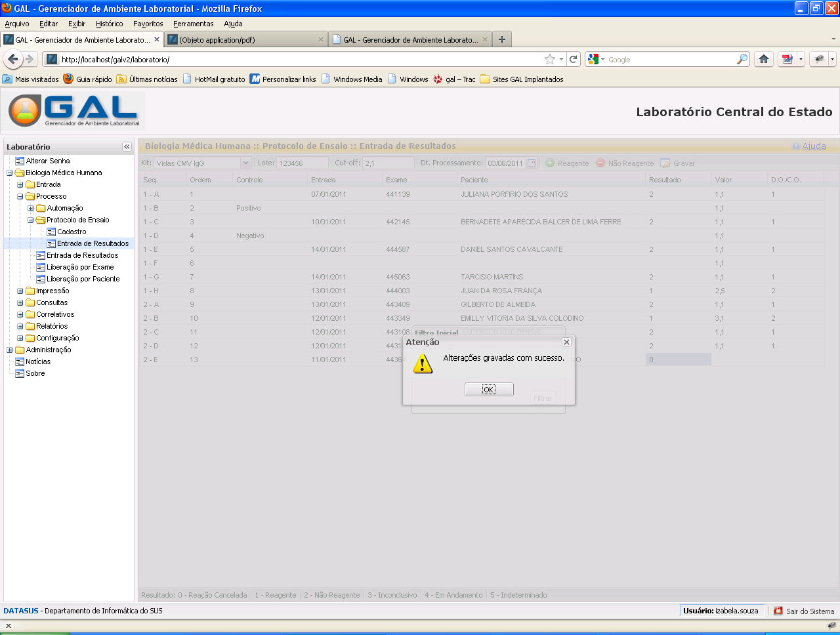Screen dimensions: 840x635
Task: Expand the Correlativos folder node
Action: pos(20,315)
